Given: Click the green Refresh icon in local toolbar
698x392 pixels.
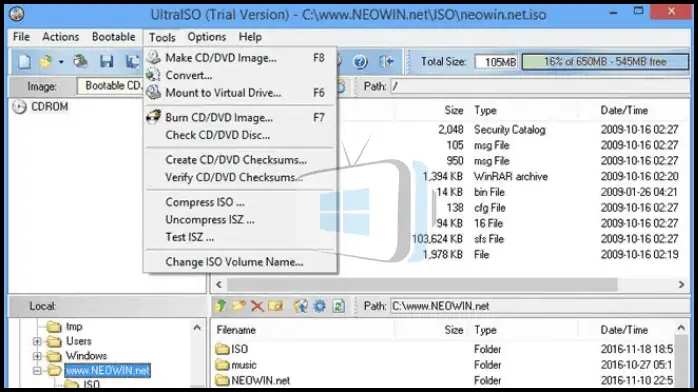Looking at the screenshot, I should click(x=338, y=306).
